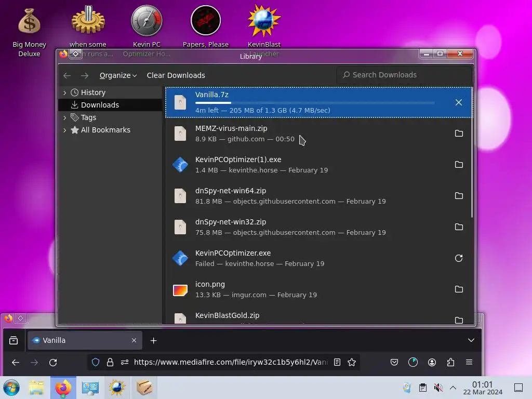Open the extensions puzzle icon
532x399 pixels.
click(x=450, y=362)
